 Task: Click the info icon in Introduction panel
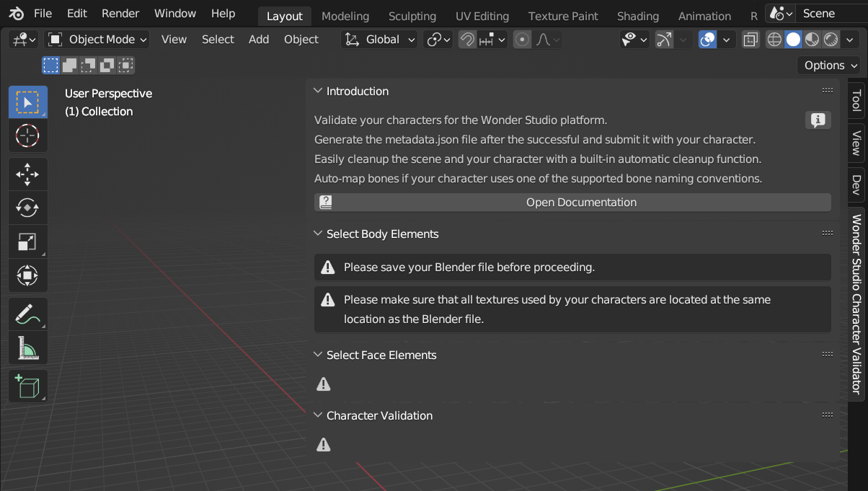coord(818,120)
